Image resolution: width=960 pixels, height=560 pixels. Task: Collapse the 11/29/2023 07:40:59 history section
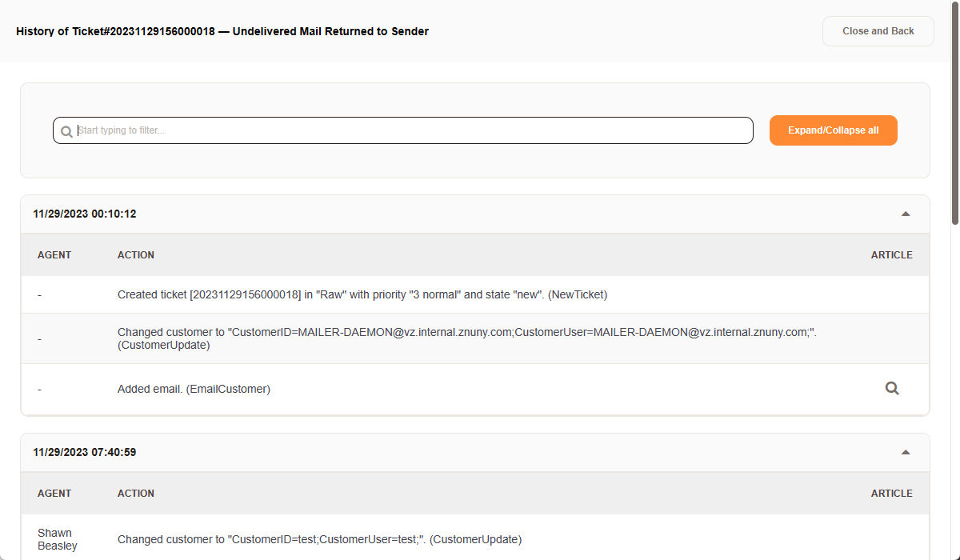906,453
